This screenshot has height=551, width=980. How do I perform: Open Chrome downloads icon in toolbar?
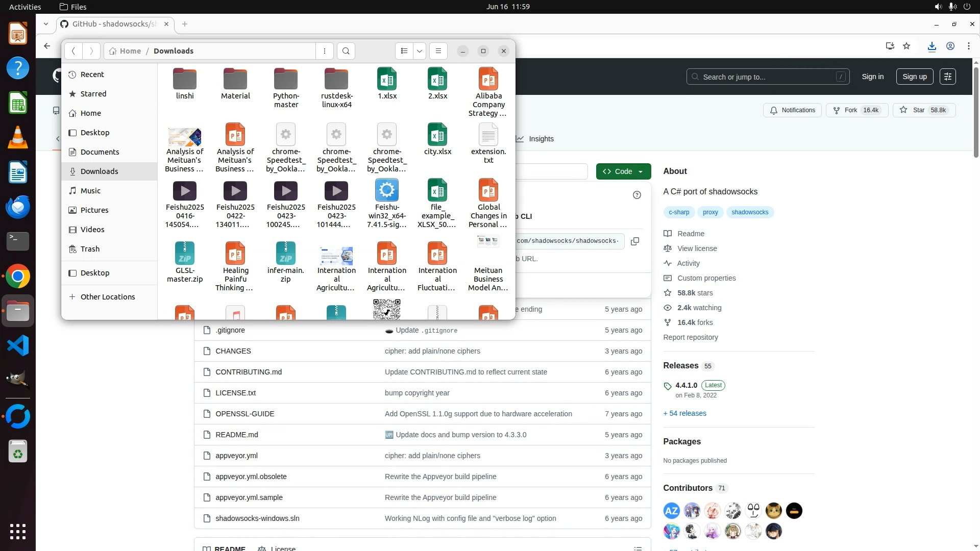tap(932, 46)
